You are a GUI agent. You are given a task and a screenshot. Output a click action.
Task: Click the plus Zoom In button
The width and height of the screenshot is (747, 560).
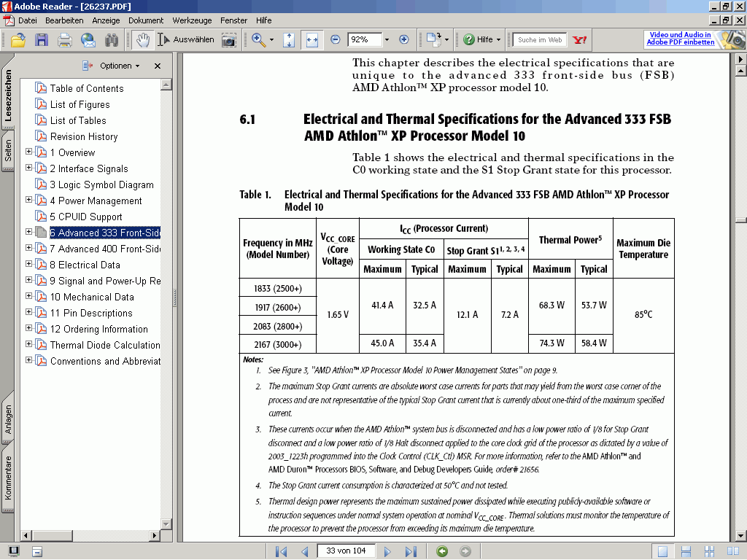(403, 39)
